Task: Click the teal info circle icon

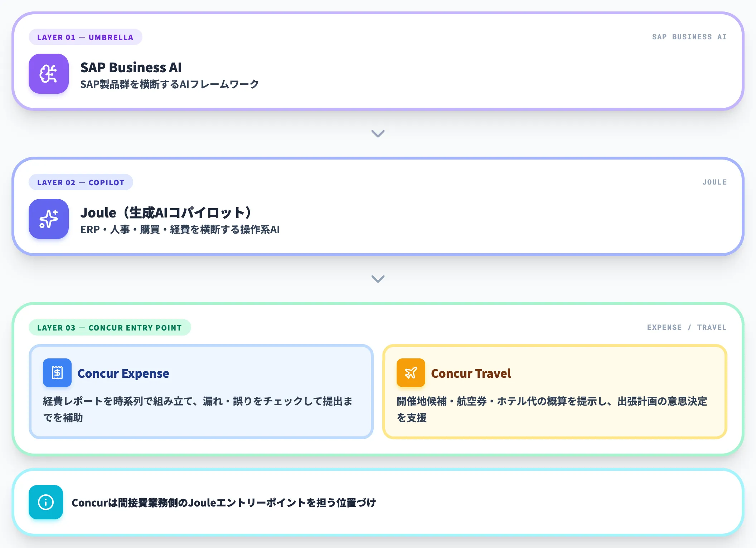Action: point(46,502)
